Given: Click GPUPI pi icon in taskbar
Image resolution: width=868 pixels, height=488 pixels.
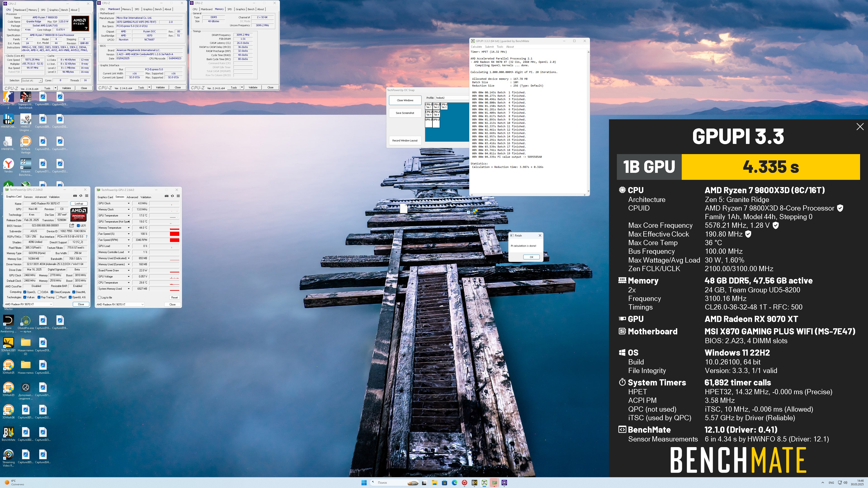Looking at the screenshot, I should [x=484, y=483].
